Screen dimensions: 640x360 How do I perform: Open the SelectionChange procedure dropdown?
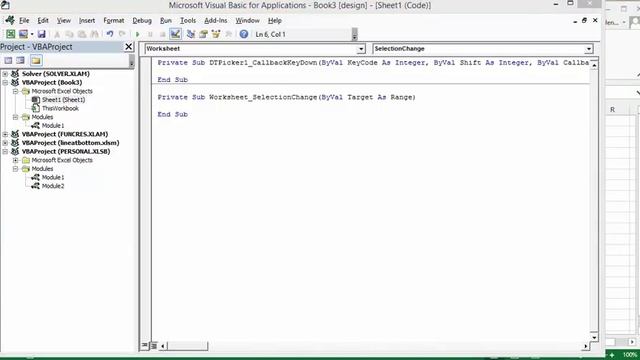click(x=589, y=49)
